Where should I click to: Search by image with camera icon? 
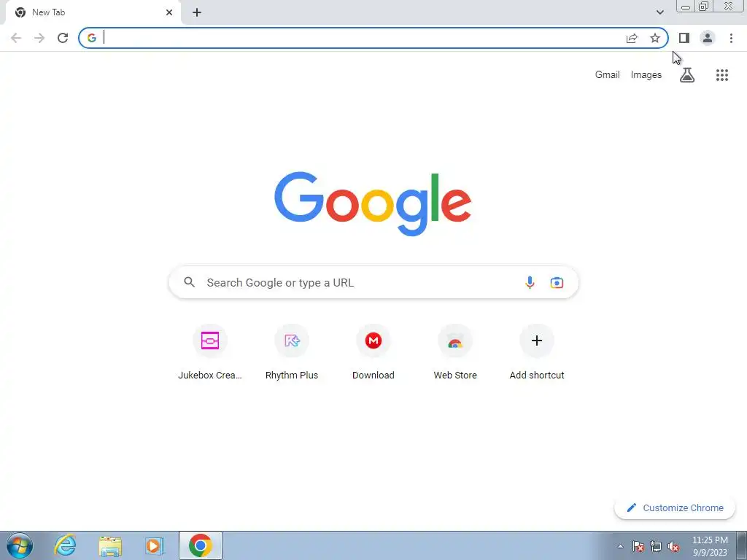[557, 282]
